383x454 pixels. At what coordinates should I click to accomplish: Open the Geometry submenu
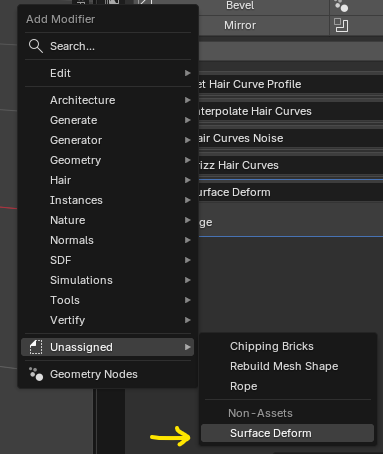(x=107, y=160)
